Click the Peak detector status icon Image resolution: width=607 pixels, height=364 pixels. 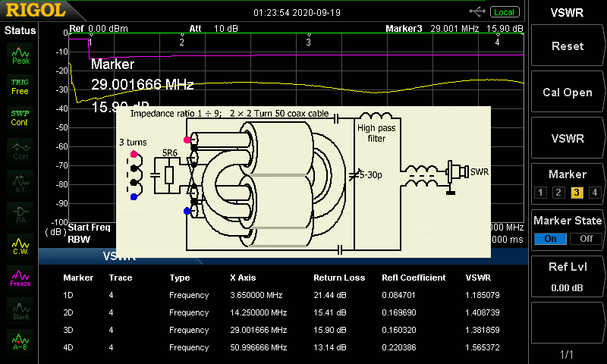[x=20, y=54]
